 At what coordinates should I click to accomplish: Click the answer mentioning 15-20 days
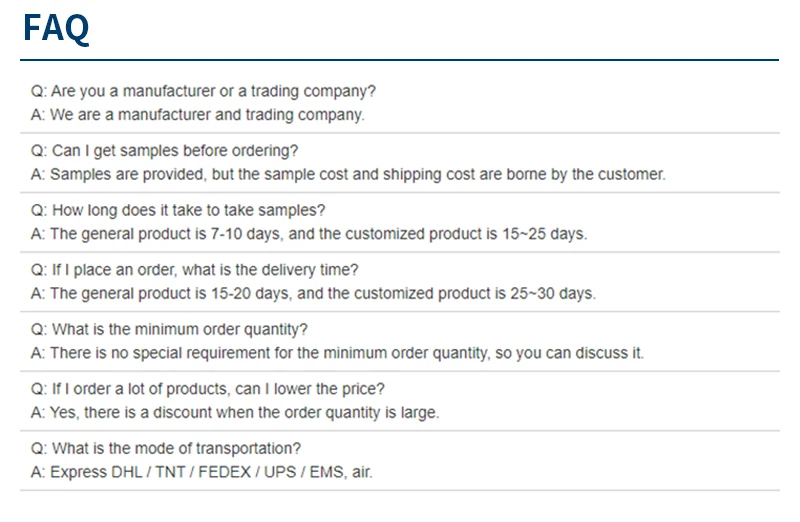(x=313, y=294)
